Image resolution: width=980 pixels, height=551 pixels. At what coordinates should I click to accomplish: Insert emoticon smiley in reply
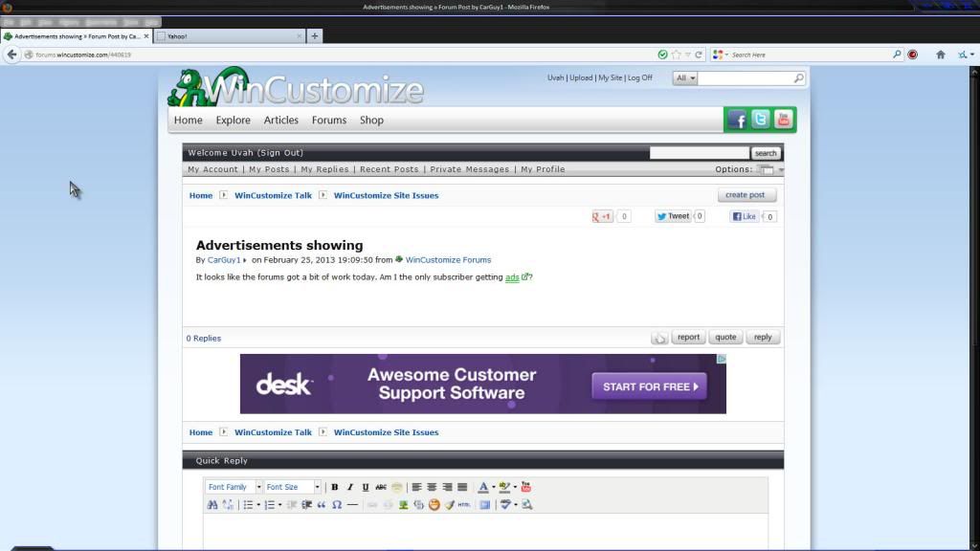434,505
